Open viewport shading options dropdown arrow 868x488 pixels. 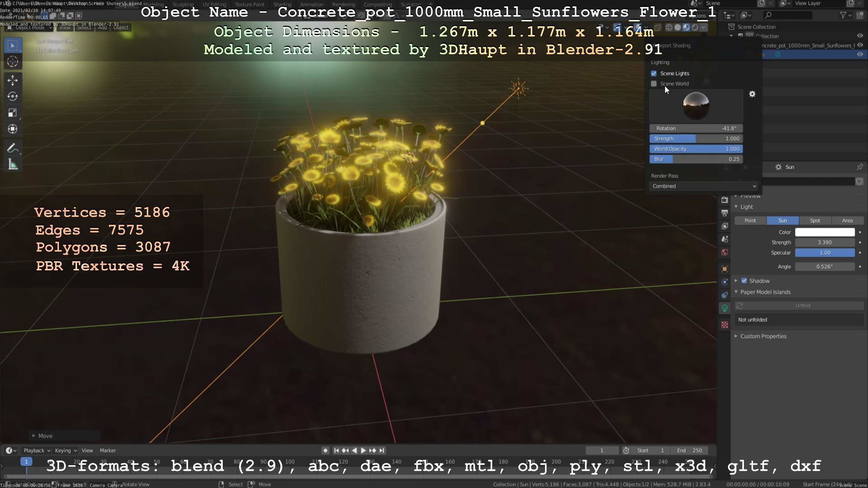pyautogui.click(x=703, y=27)
